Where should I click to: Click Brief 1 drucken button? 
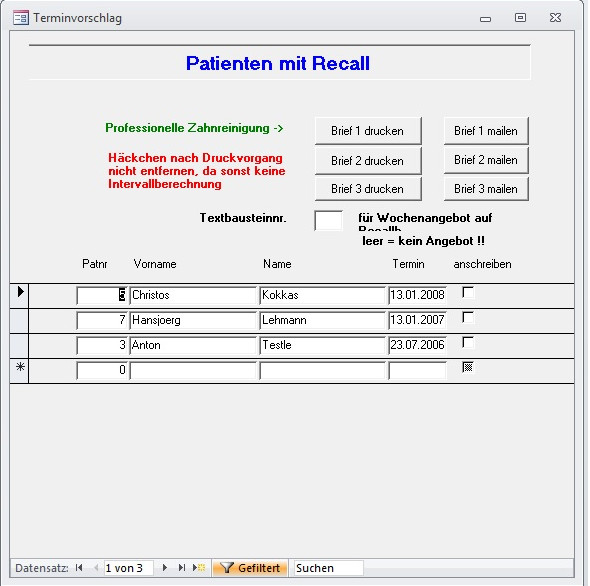368,131
